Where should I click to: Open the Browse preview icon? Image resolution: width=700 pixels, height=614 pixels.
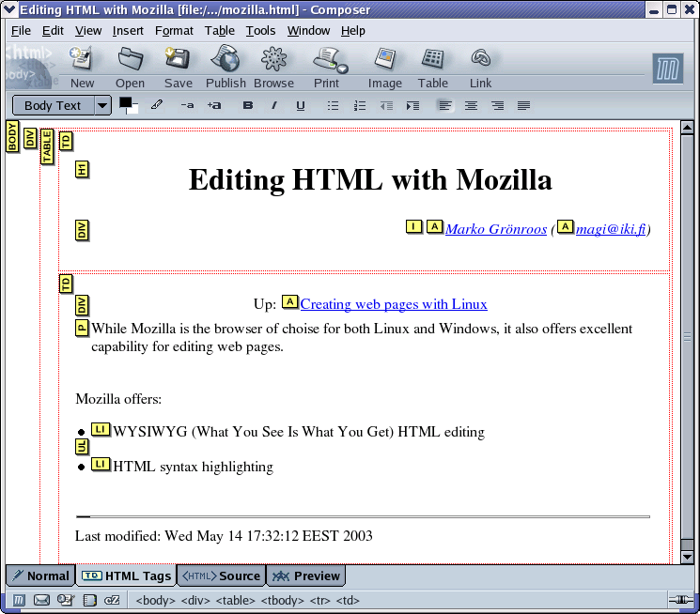pyautogui.click(x=273, y=60)
